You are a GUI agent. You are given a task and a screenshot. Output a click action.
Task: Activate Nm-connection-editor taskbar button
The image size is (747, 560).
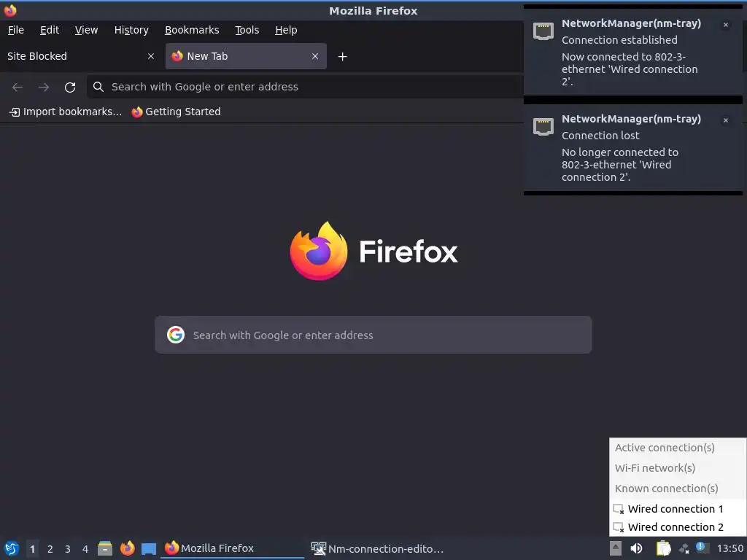(377, 548)
